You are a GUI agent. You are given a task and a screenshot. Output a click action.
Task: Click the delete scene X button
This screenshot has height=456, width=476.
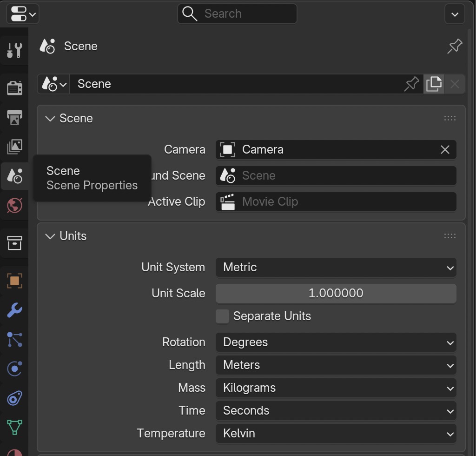click(455, 84)
